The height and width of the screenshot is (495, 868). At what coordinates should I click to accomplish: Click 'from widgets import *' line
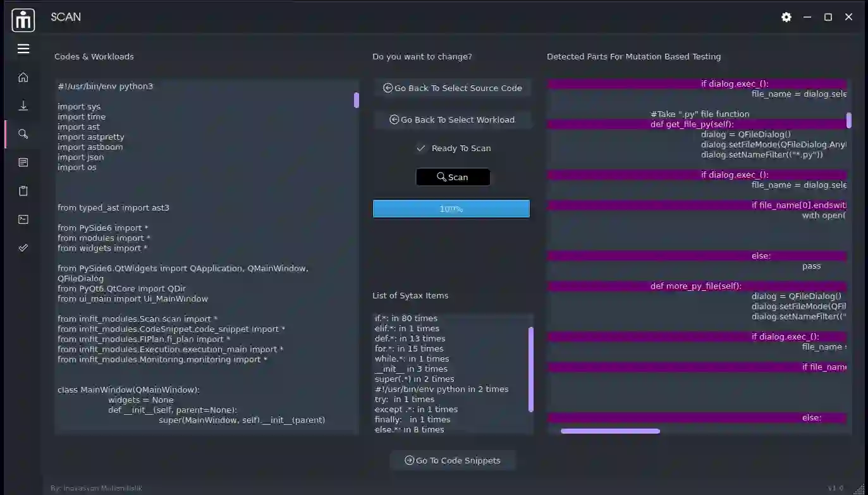pyautogui.click(x=102, y=248)
